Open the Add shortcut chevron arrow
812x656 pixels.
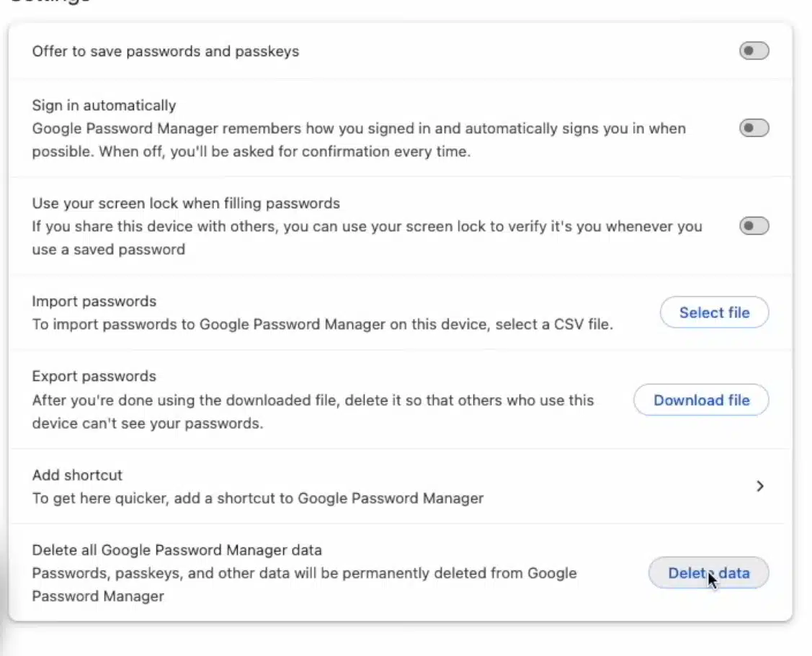point(759,486)
